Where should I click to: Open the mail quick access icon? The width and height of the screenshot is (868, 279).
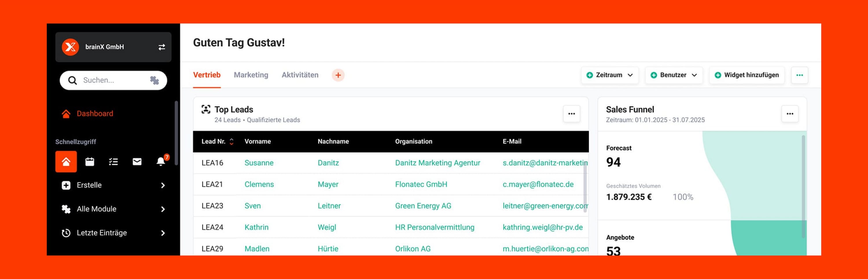137,162
